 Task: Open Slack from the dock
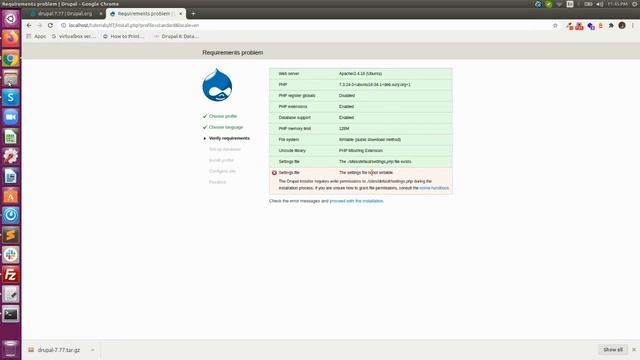point(11,255)
